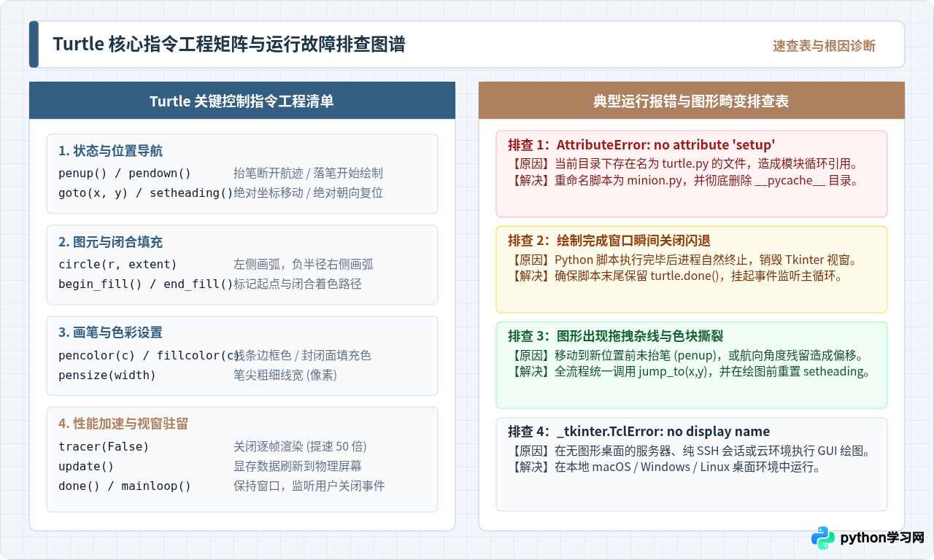
Task: Click the code "pensize(width)"
Action: 107,375
